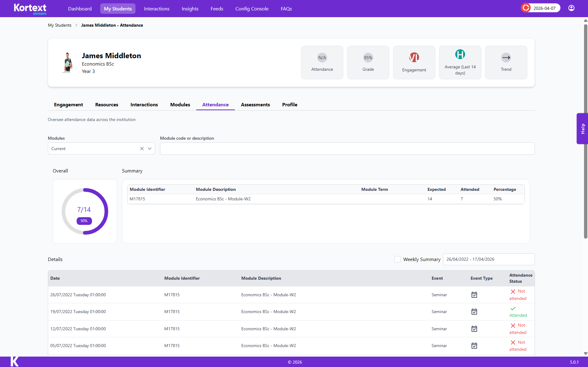Switch to the Assessments tab
This screenshot has width=588, height=367.
[255, 105]
